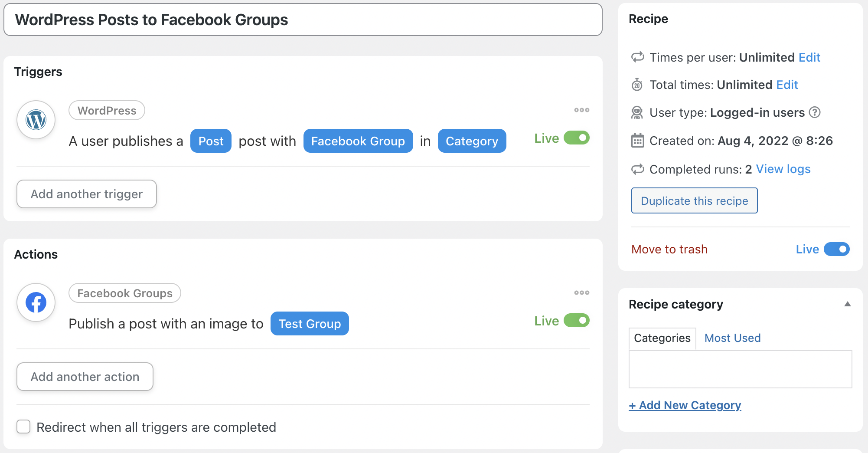868x453 pixels.
Task: Click the 'Logged-in users' user type value
Action: (757, 113)
